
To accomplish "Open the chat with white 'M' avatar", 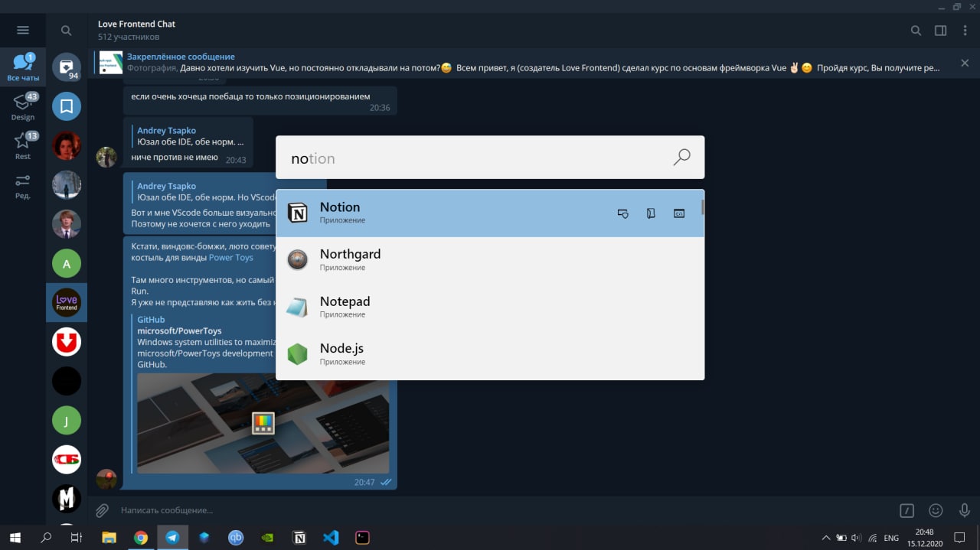I will tap(67, 499).
